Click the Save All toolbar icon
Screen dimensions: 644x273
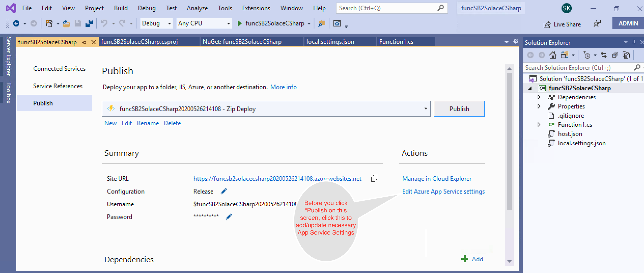pyautogui.click(x=89, y=24)
